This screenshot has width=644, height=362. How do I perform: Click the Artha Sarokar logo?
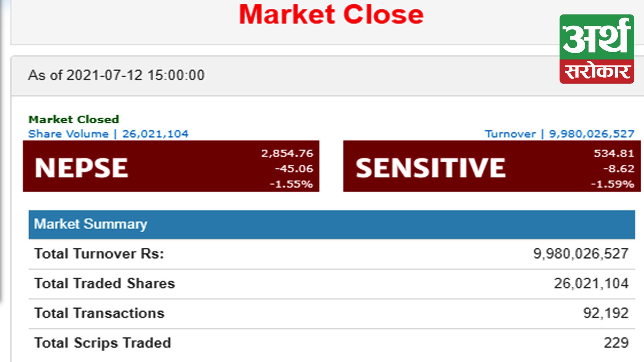(x=597, y=49)
